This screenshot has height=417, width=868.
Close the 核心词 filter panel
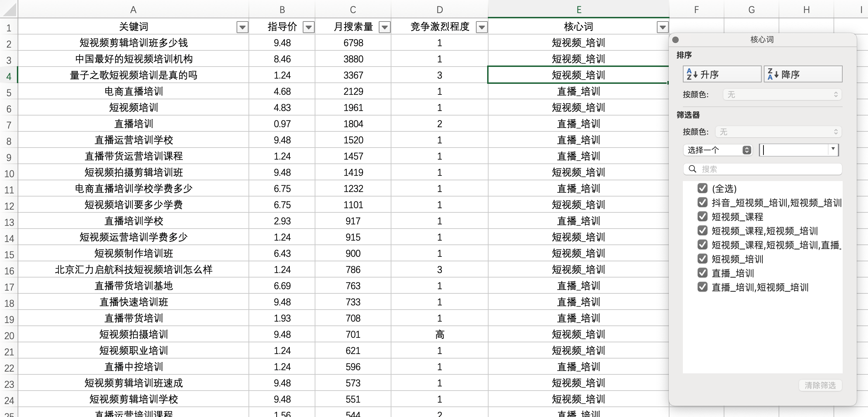pyautogui.click(x=675, y=40)
